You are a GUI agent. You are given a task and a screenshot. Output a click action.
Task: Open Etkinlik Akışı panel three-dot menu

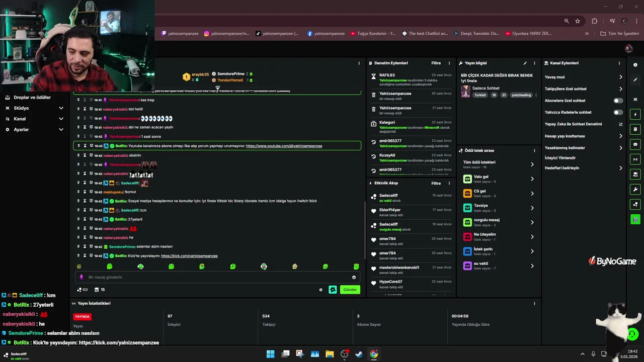coord(449,183)
